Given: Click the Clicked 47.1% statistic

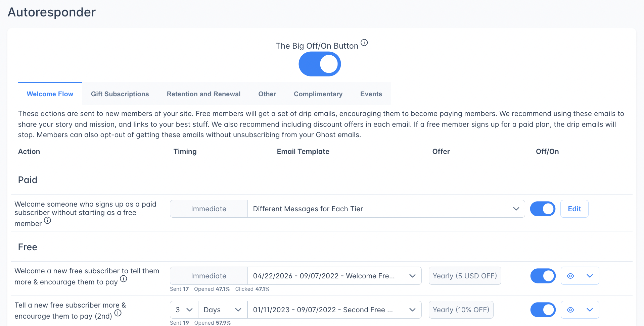Looking at the screenshot, I should tap(252, 289).
